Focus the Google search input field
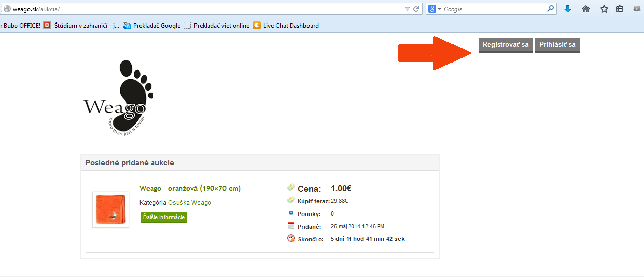Viewport: 644px width, 277px height. pyautogui.click(x=494, y=9)
